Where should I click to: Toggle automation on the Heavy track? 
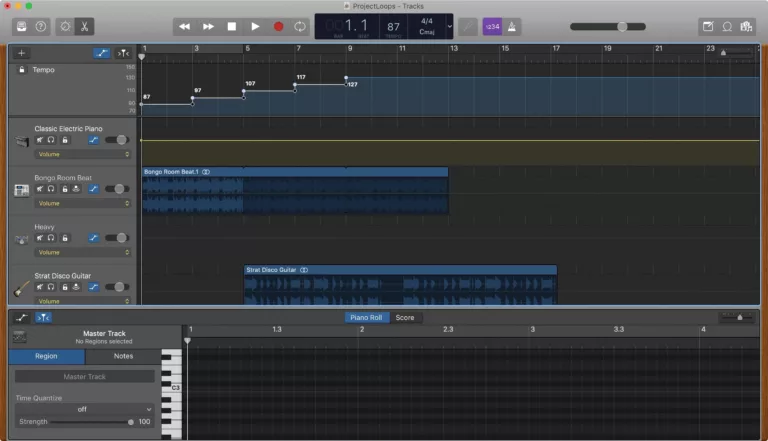[94, 238]
